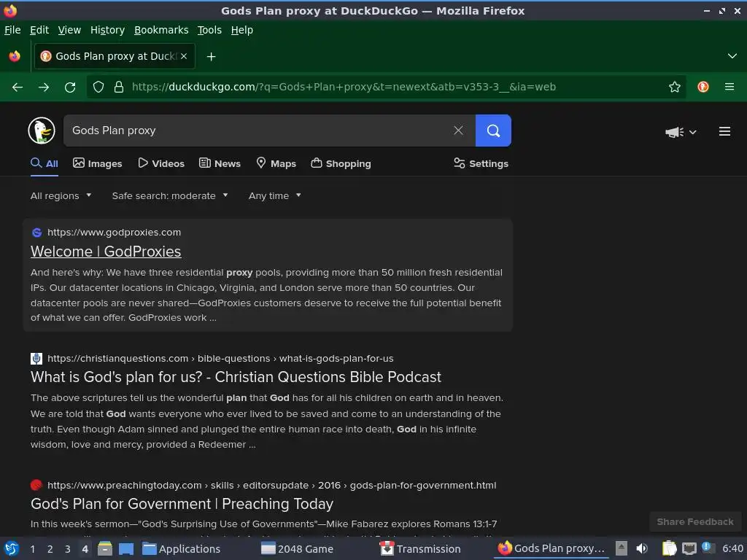The width and height of the screenshot is (747, 560).
Task: Switch to Shopping results
Action: click(341, 163)
